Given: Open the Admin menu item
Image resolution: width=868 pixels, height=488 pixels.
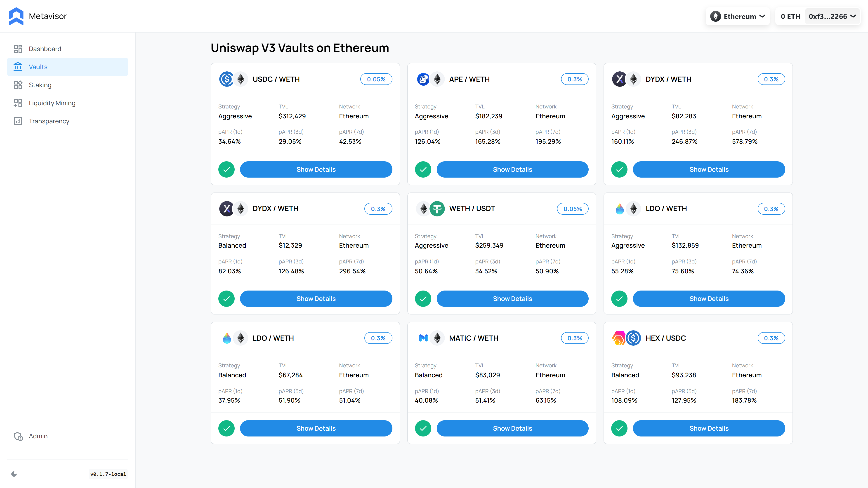Looking at the screenshot, I should pos(67,436).
